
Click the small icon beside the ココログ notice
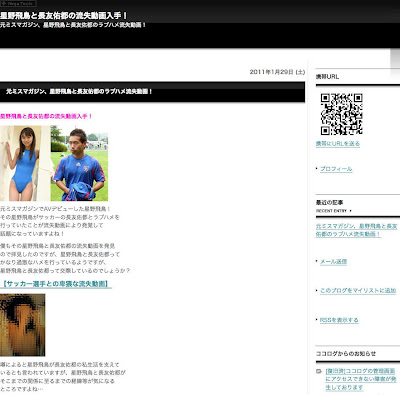click(x=319, y=371)
